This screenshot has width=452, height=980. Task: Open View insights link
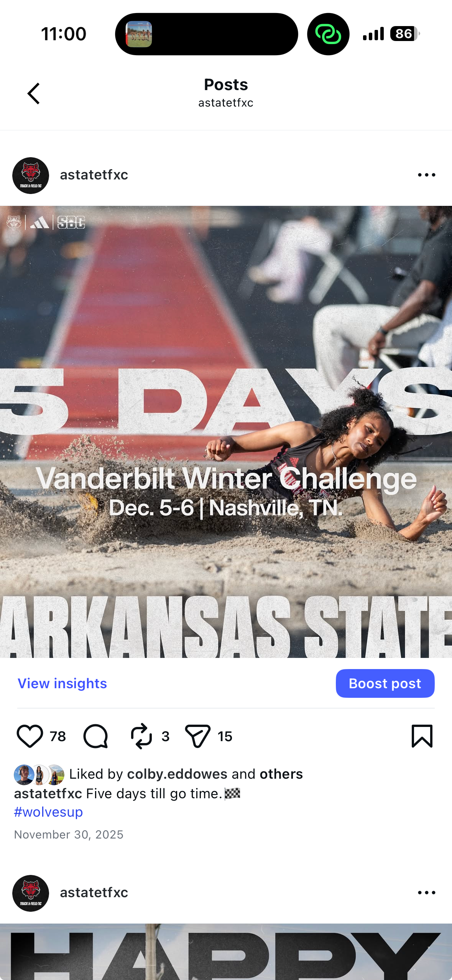62,683
